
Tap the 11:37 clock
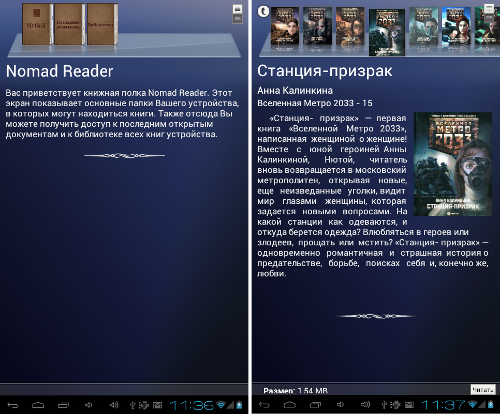click(x=443, y=405)
